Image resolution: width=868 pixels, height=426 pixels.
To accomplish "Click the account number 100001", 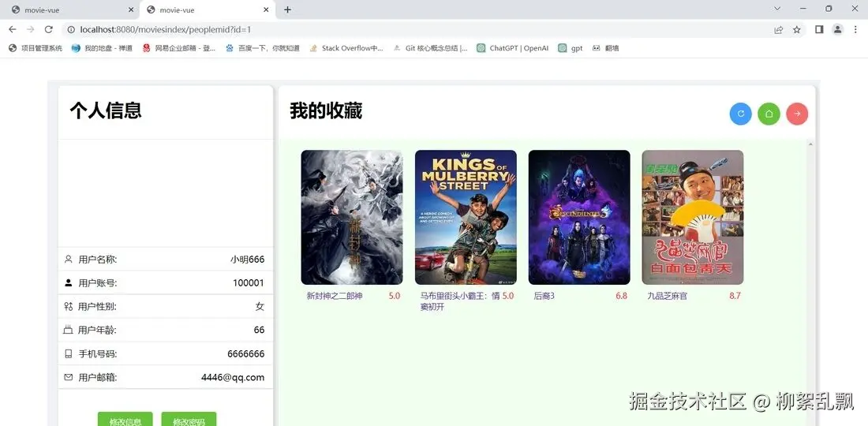I will coord(249,282).
